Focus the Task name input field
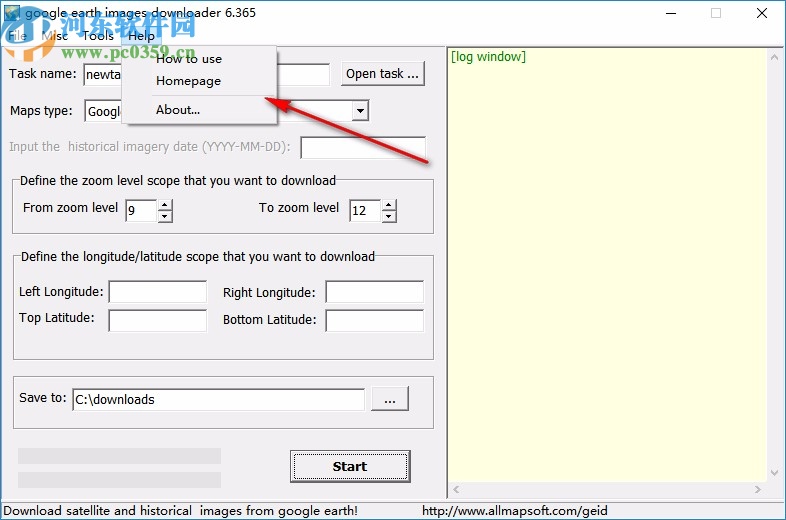Screen dimensions: 786x520 (x=207, y=74)
